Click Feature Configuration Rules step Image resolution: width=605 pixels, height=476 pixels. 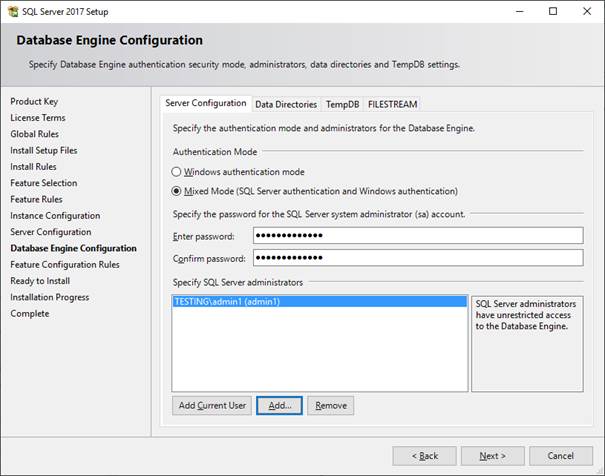[65, 265]
